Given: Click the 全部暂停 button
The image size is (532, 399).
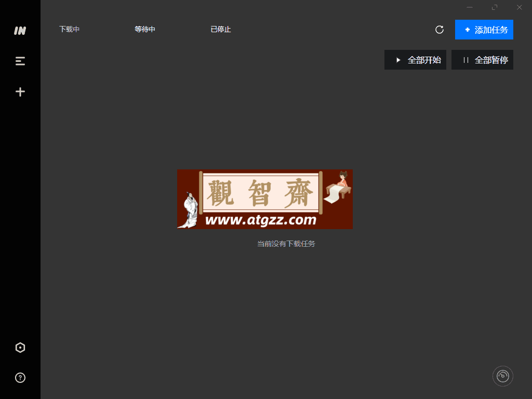Looking at the screenshot, I should pos(482,60).
